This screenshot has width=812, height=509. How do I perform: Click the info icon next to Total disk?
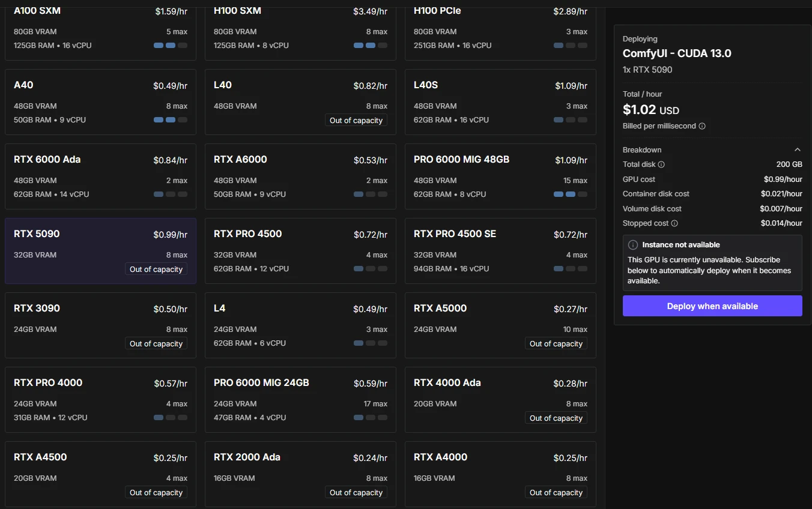(x=661, y=164)
